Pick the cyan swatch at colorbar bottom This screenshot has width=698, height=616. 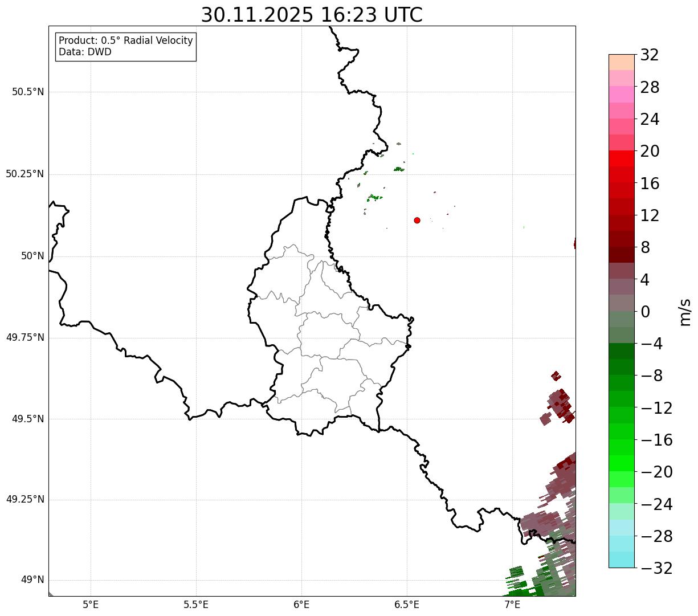[622, 560]
